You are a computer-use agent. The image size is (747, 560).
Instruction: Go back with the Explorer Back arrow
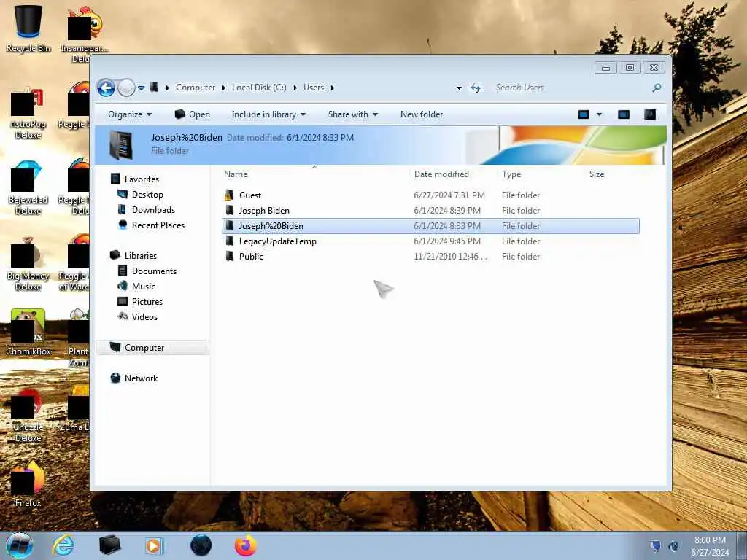pyautogui.click(x=106, y=87)
